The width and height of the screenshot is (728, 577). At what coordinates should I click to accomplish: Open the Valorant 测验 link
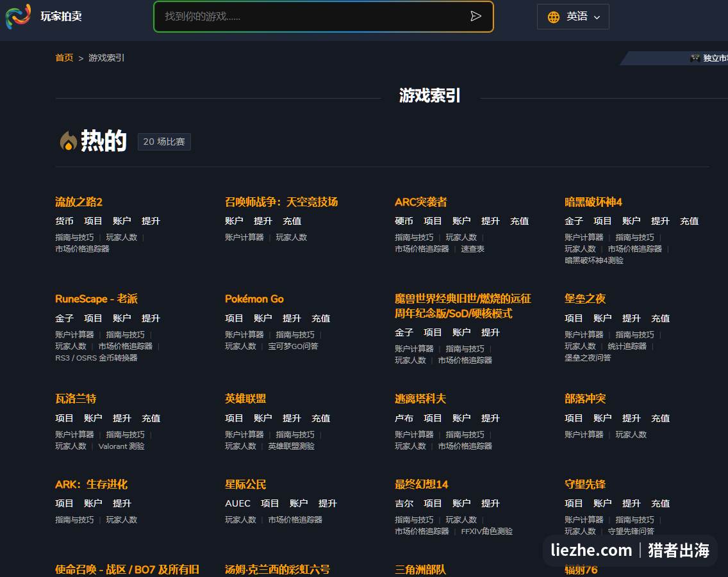click(x=121, y=446)
